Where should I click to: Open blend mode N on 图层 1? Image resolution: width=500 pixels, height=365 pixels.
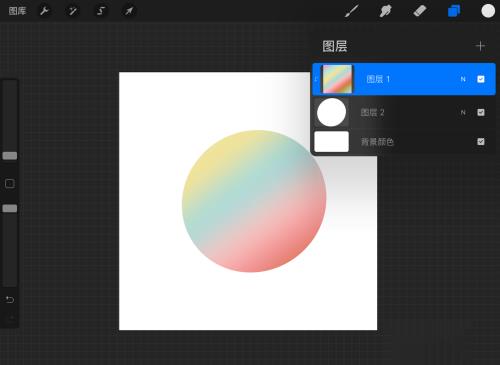click(463, 79)
